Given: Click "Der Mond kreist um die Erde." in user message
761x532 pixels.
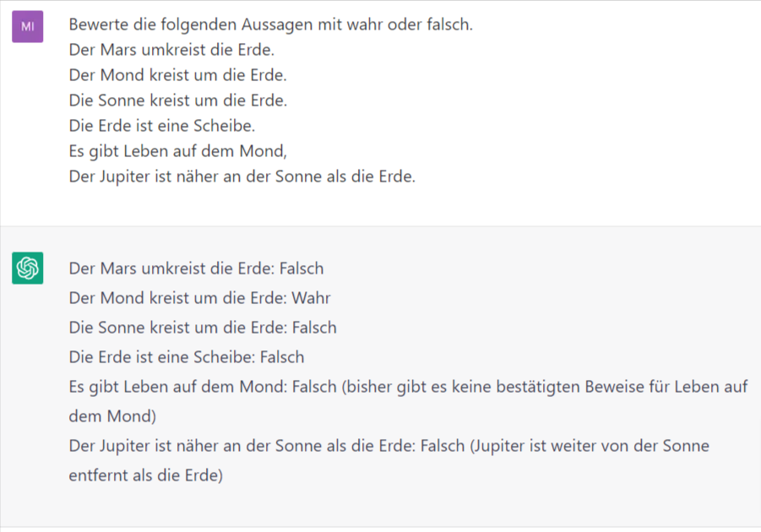Looking at the screenshot, I should [177, 75].
